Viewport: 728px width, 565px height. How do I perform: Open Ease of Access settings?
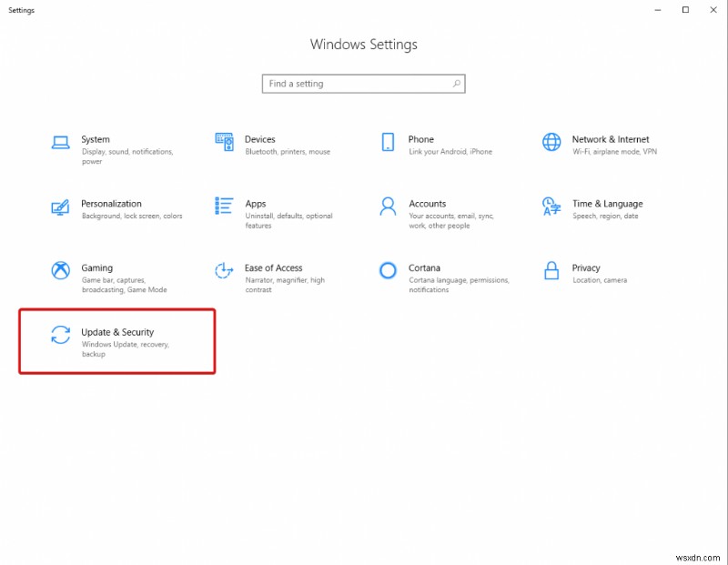coord(272,273)
